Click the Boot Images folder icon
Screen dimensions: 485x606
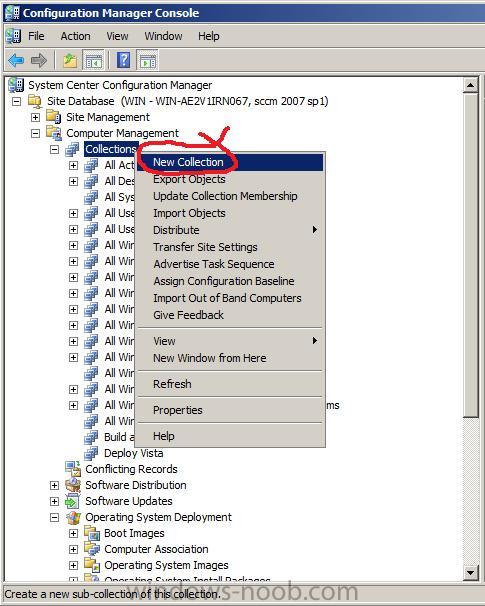(92, 533)
